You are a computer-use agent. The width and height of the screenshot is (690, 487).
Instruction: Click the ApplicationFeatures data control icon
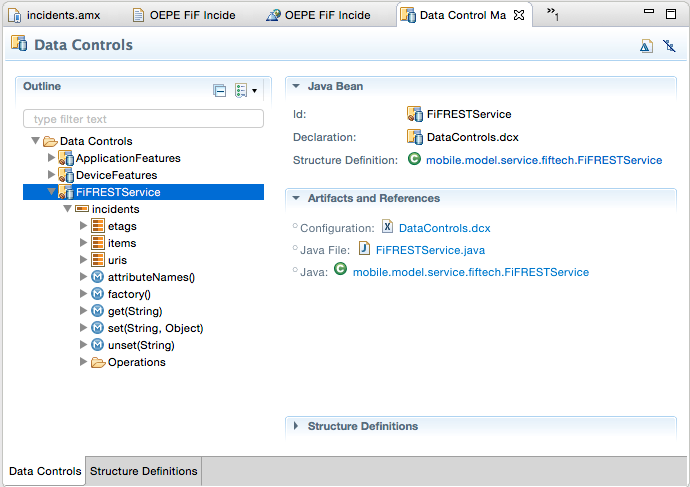click(66, 158)
